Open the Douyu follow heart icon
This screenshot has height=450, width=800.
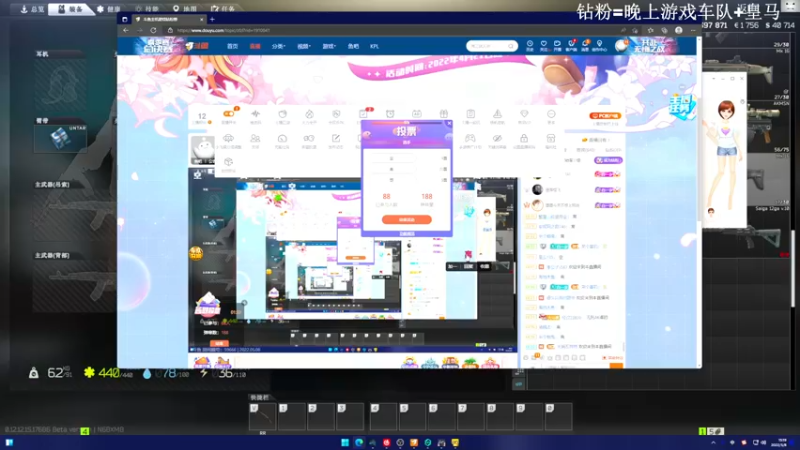(543, 45)
